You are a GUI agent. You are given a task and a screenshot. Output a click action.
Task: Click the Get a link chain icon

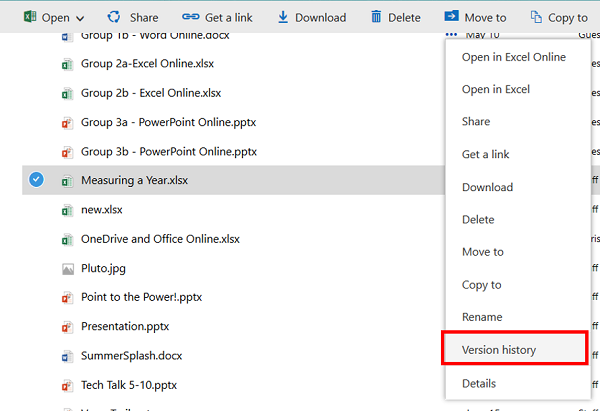tap(191, 16)
